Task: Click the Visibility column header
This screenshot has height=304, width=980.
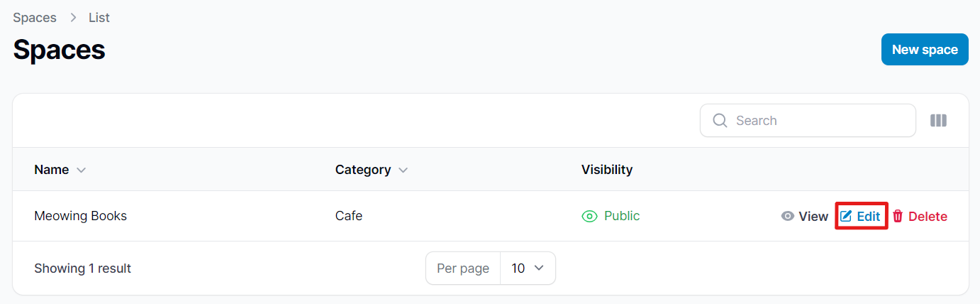Action: (x=607, y=170)
